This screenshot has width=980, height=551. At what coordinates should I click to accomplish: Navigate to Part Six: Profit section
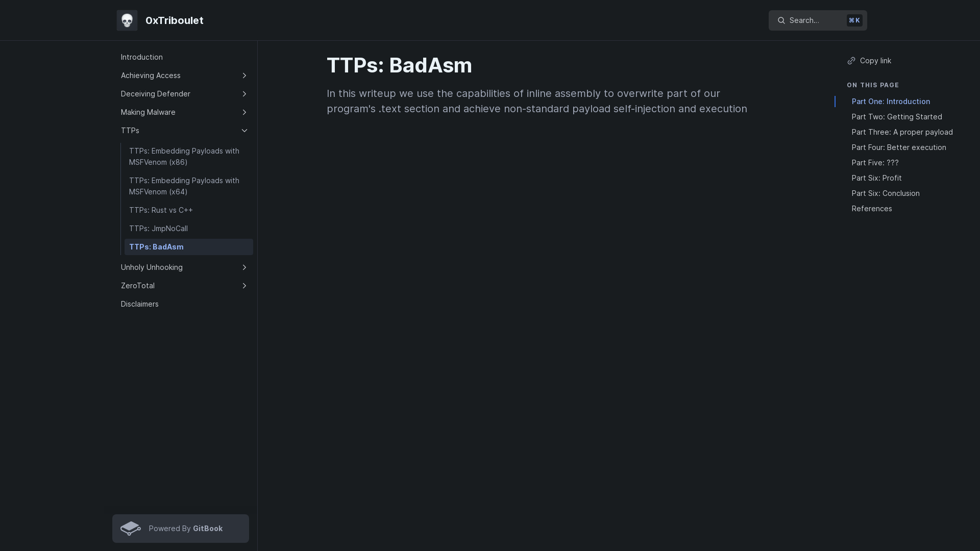[876, 178]
